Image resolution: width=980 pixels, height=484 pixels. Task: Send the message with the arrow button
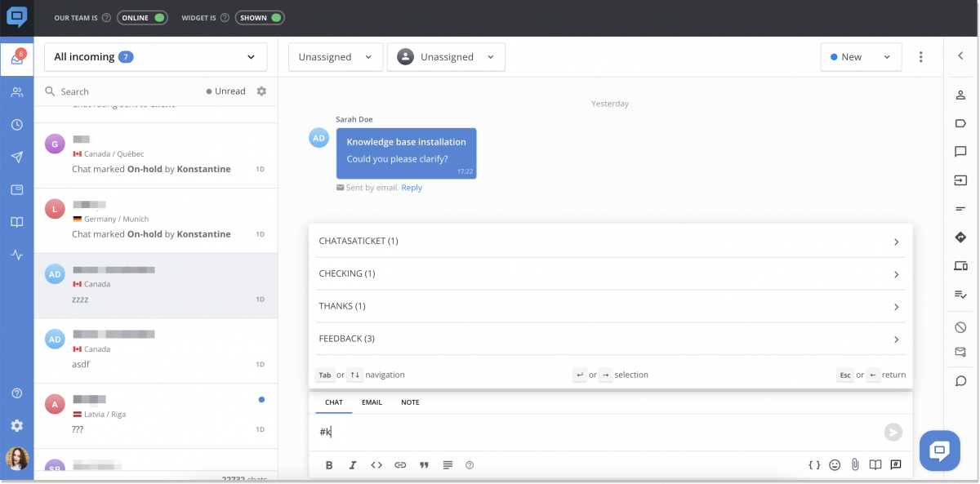[x=893, y=432]
